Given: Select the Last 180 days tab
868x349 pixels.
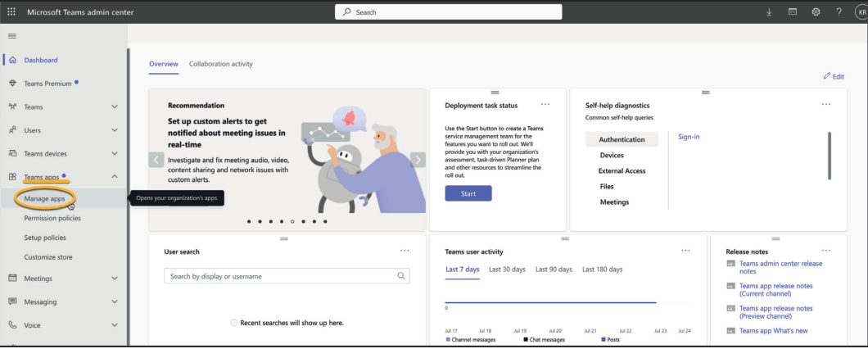Looking at the screenshot, I should (x=603, y=270).
